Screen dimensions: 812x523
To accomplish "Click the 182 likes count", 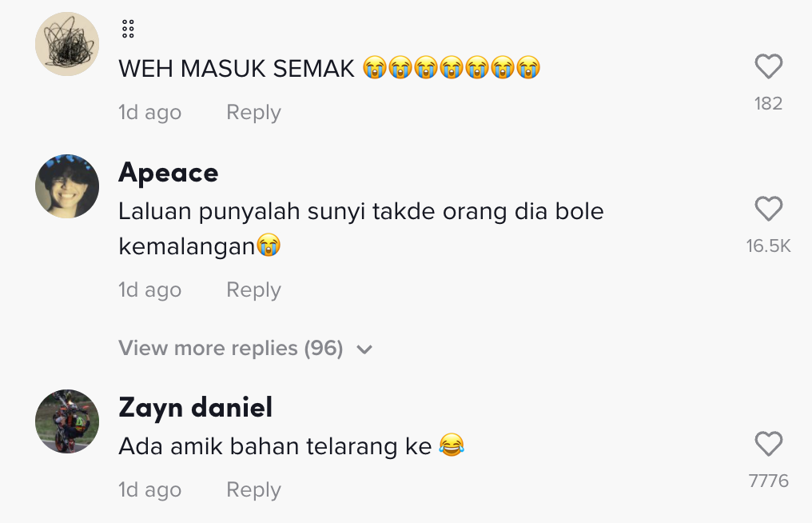I will pos(768,103).
